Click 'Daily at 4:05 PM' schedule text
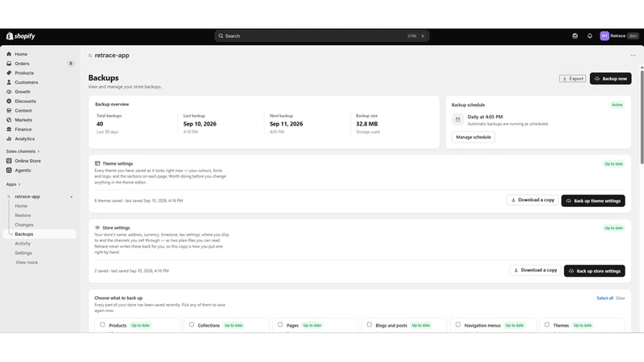The width and height of the screenshot is (644, 362). point(485,117)
